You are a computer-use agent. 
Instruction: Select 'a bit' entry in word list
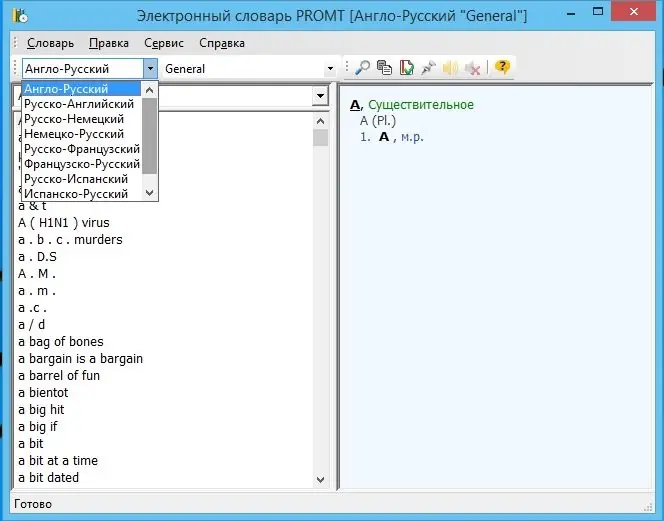tap(31, 443)
